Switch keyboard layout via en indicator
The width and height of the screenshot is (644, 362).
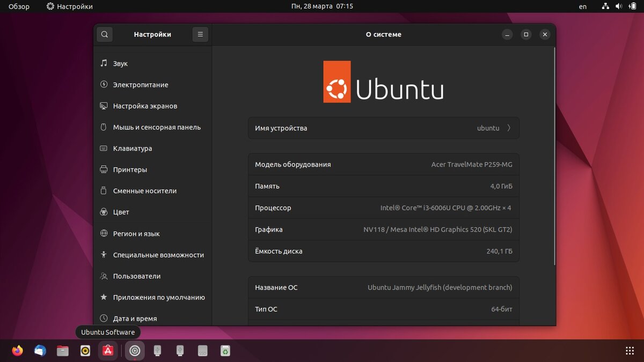pos(583,6)
